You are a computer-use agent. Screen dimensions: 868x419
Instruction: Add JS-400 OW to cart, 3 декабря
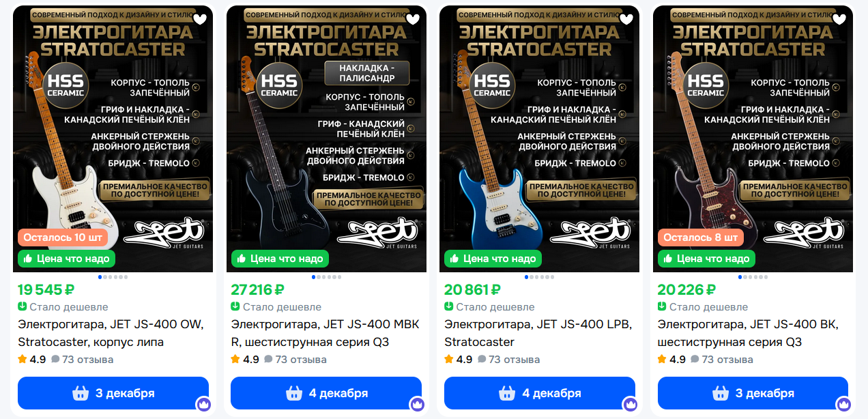(x=113, y=393)
